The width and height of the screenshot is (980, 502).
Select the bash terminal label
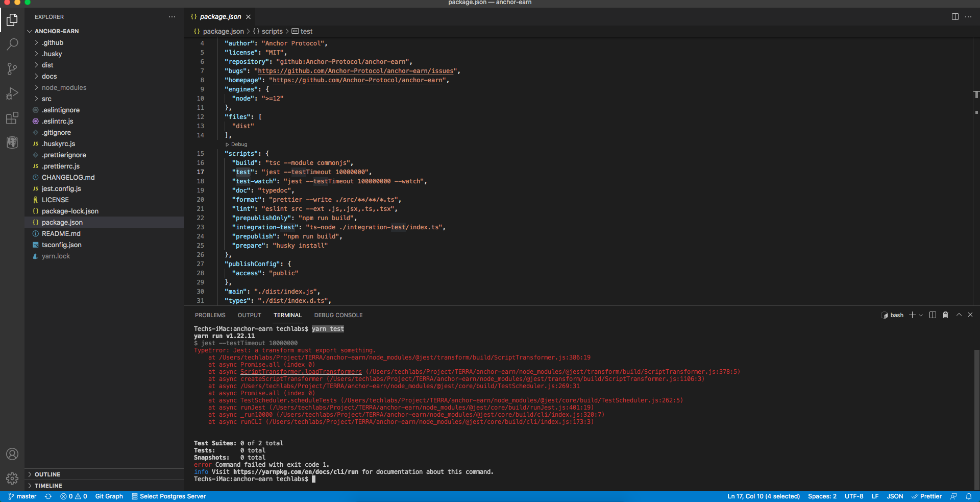pyautogui.click(x=892, y=315)
